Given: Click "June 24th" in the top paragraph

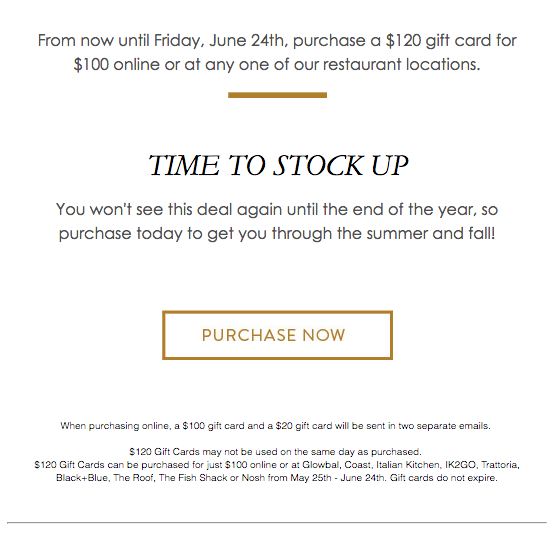Looking at the screenshot, I should [x=246, y=40].
